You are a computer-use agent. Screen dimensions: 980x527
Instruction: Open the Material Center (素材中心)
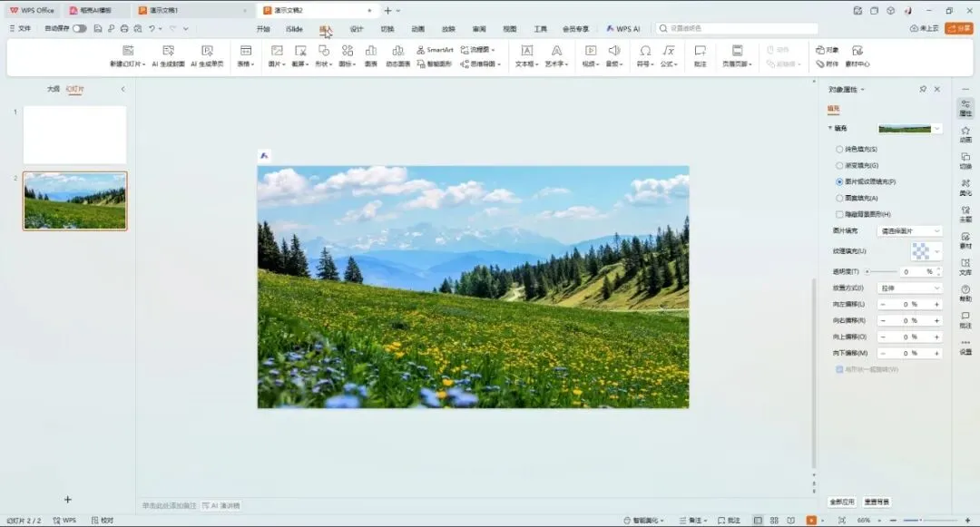tap(857, 55)
